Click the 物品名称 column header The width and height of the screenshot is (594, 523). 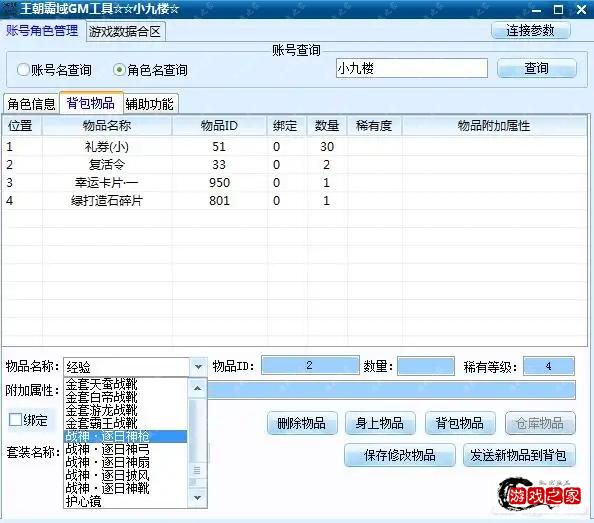pos(107,126)
